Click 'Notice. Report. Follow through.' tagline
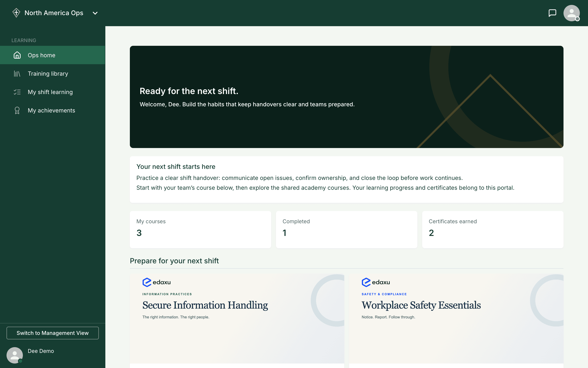This screenshot has height=368, width=588. pos(388,317)
